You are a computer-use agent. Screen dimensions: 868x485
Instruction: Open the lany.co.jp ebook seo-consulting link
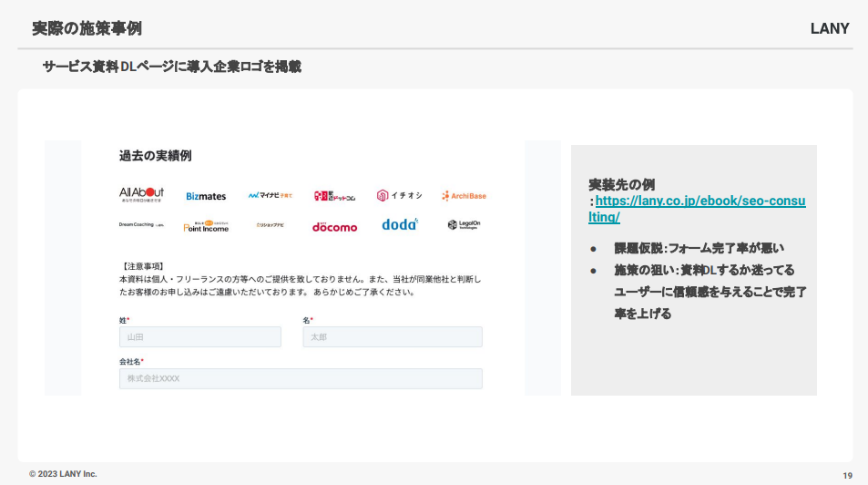(698, 209)
